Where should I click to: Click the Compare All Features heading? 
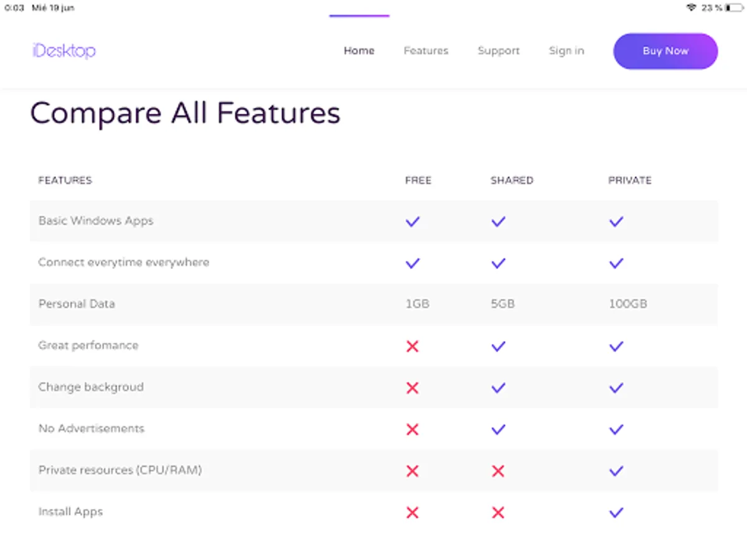pos(185,114)
